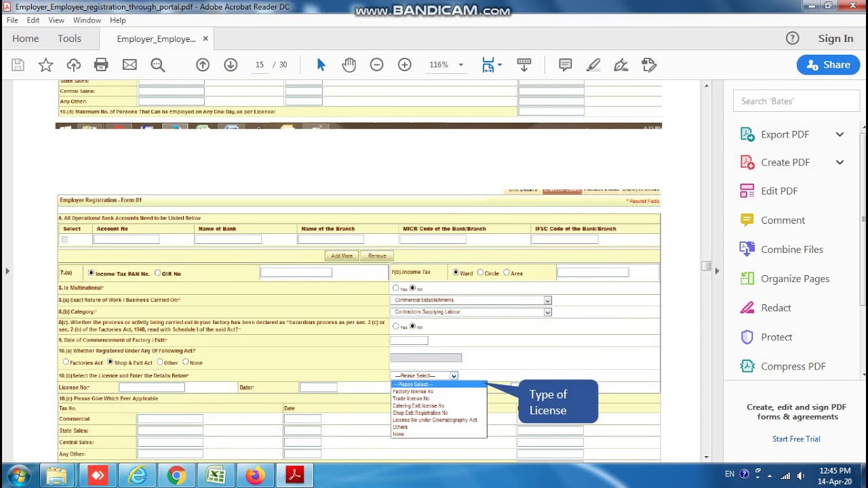Bookmark the file with star icon

coord(45,65)
